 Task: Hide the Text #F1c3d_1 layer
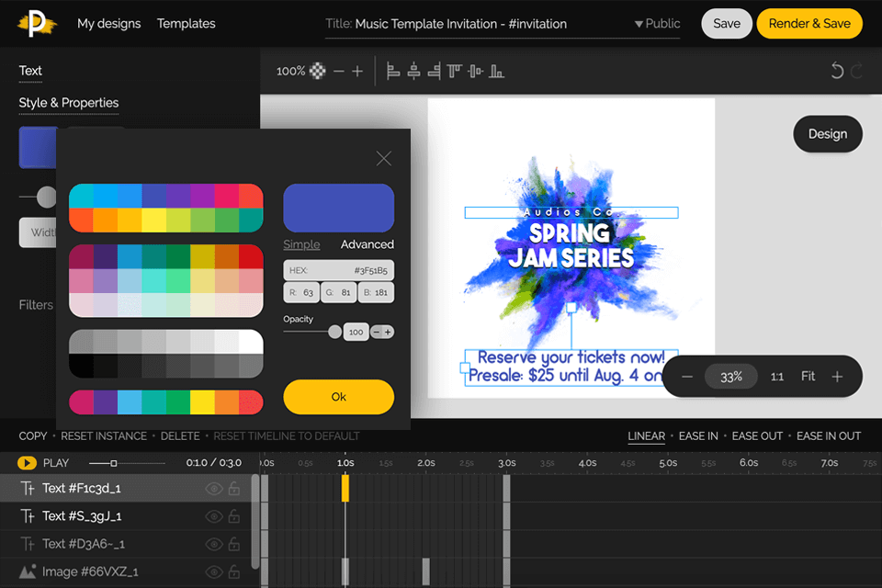click(212, 489)
